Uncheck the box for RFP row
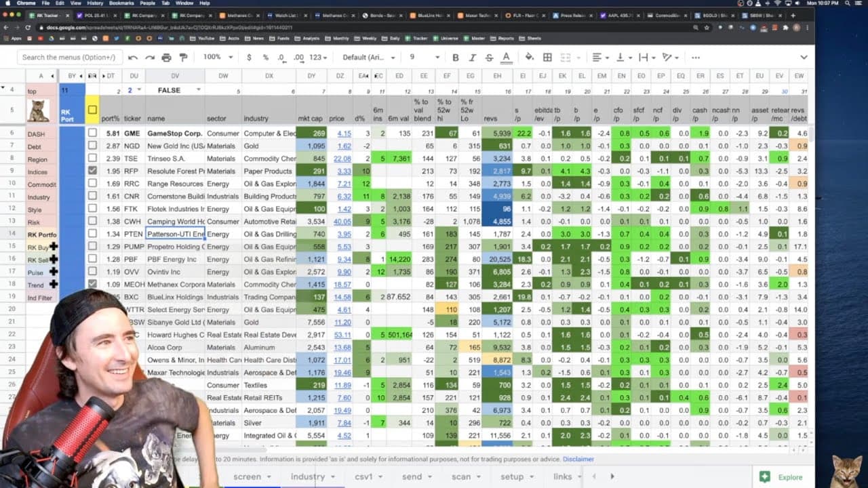This screenshot has width=868, height=488. pyautogui.click(x=92, y=171)
